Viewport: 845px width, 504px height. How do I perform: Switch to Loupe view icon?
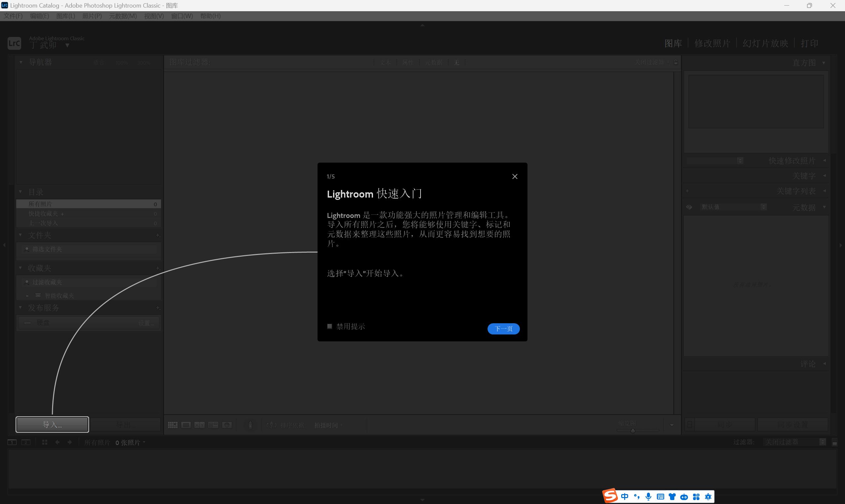(186, 425)
